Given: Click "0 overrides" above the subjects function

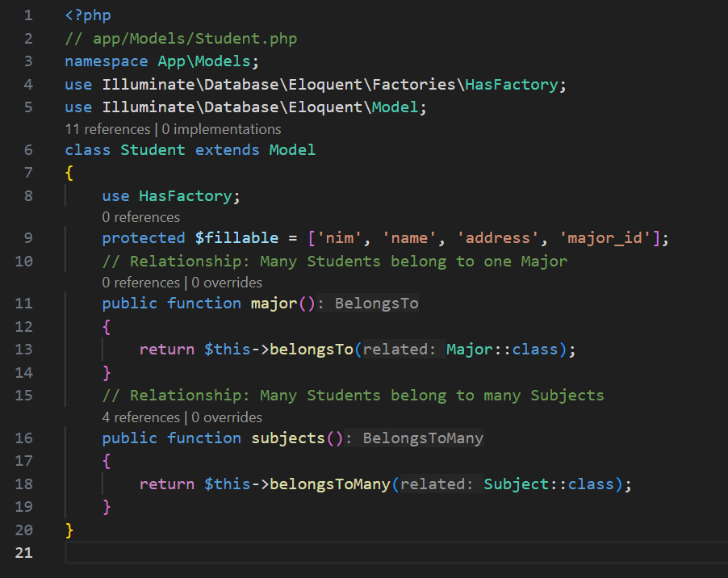Looking at the screenshot, I should pos(226,417).
